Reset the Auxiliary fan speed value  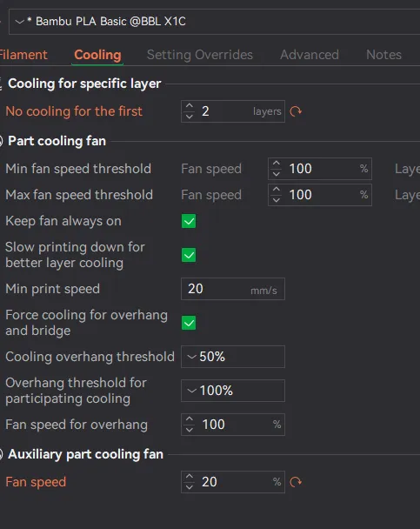click(296, 482)
